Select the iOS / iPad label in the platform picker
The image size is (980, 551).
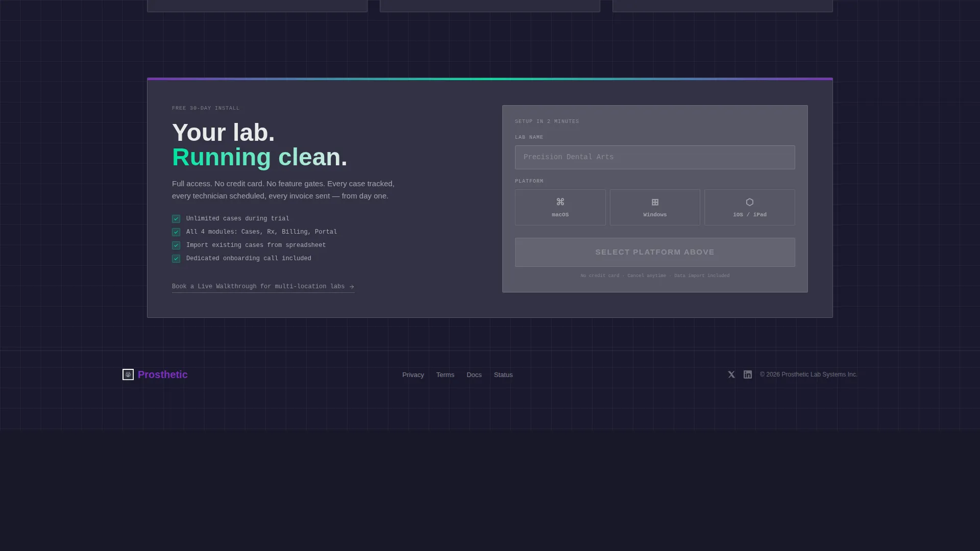(x=749, y=215)
